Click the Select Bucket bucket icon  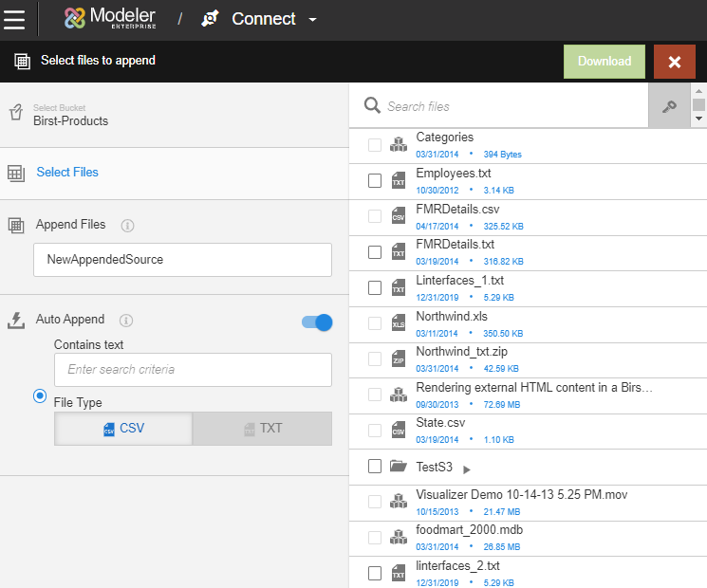click(15, 114)
